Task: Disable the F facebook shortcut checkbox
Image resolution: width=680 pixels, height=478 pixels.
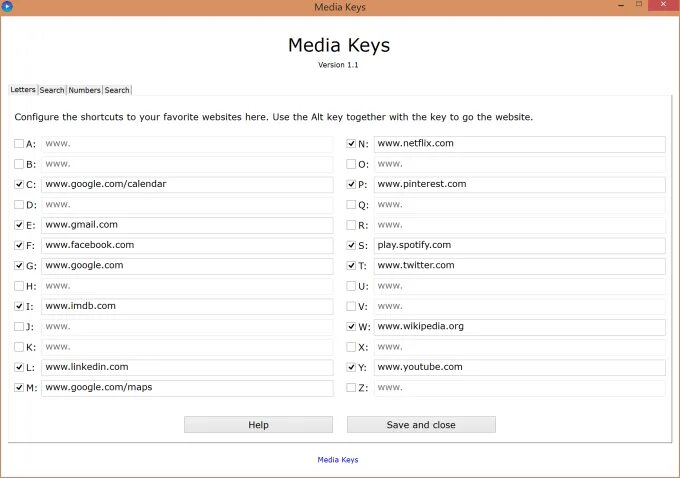Action: click(19, 245)
